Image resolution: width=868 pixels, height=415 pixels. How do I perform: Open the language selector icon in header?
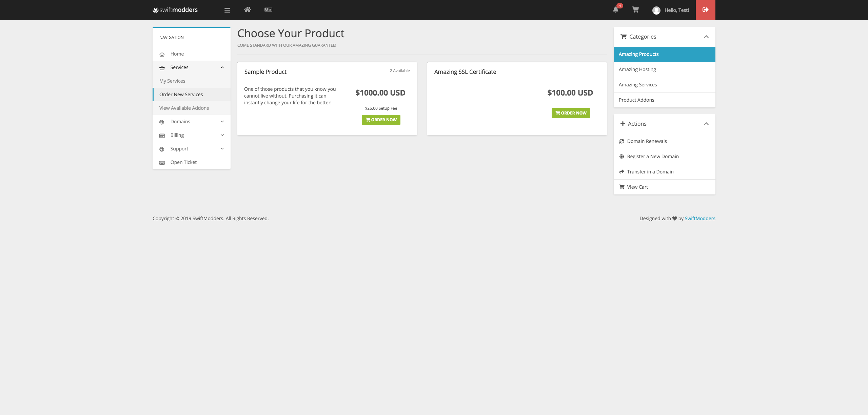[x=268, y=10]
